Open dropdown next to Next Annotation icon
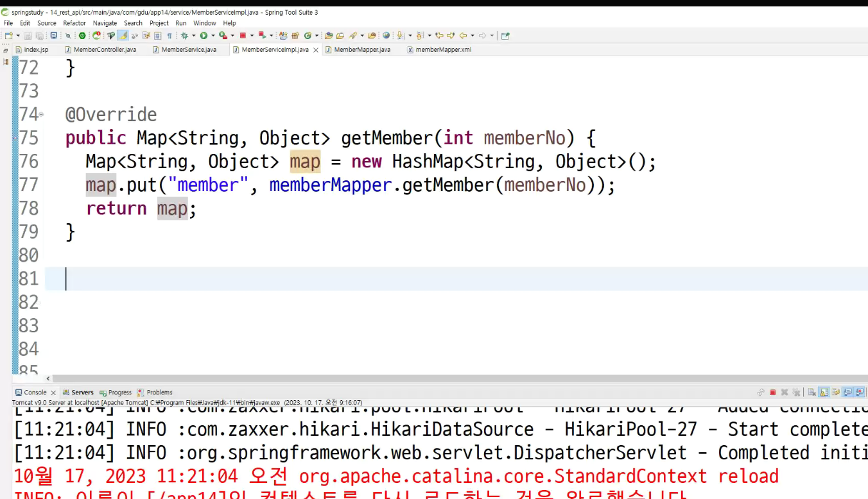Image resolution: width=868 pixels, height=499 pixels. click(x=410, y=35)
